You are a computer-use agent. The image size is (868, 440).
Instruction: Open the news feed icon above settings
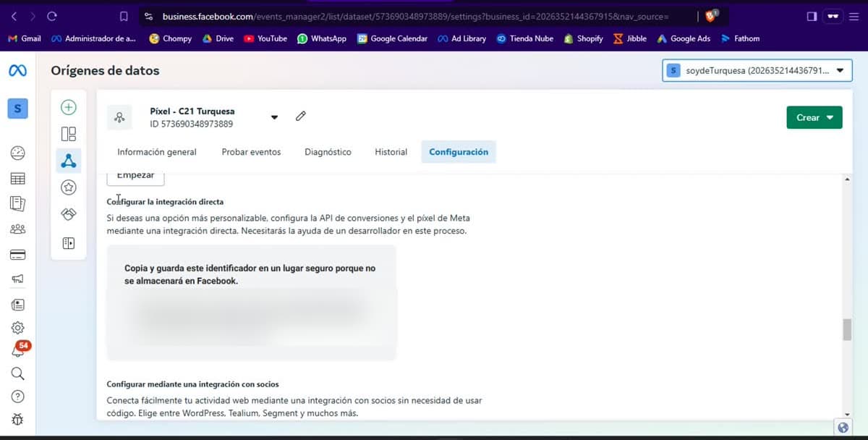point(17,305)
